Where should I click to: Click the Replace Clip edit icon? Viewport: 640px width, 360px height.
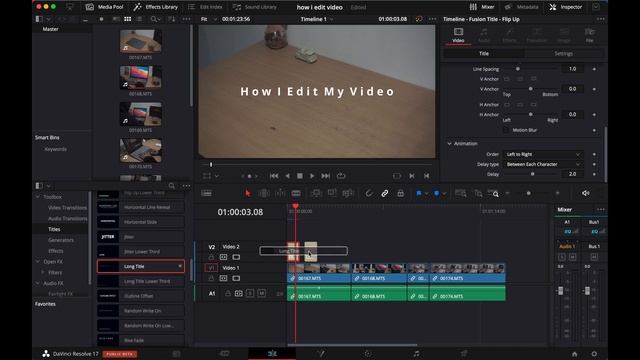coord(348,193)
